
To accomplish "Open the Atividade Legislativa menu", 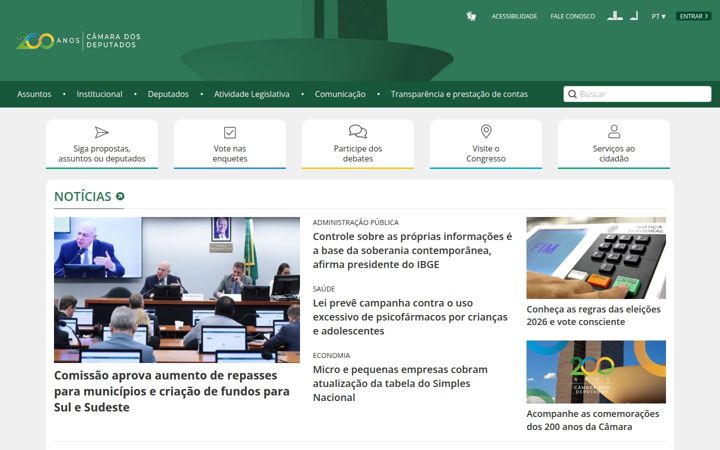I will click(x=252, y=94).
